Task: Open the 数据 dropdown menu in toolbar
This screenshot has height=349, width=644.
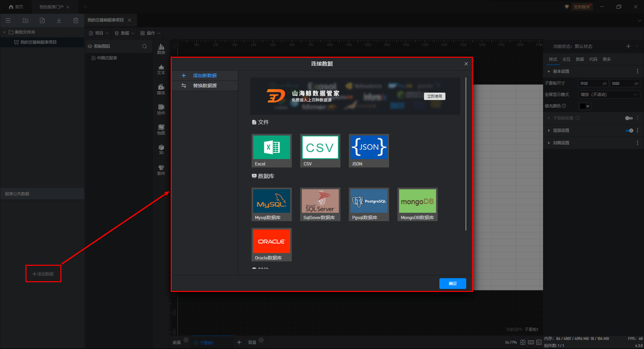Action: click(124, 33)
